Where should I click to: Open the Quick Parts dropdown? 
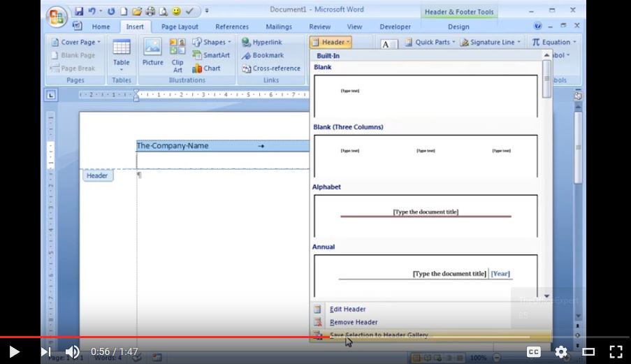[x=430, y=42]
